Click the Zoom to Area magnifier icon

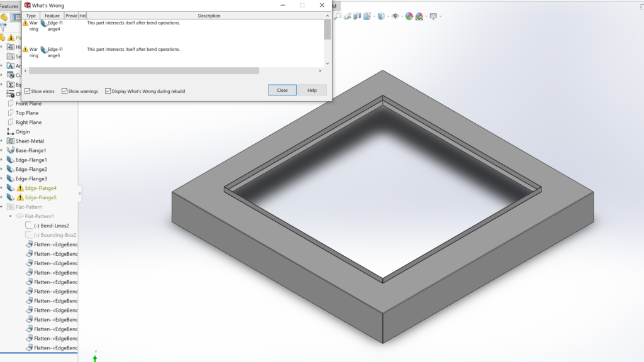(x=339, y=16)
